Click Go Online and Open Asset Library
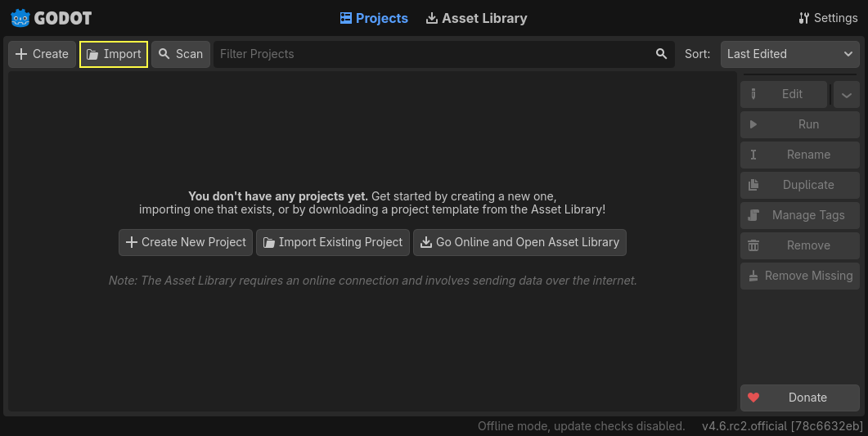This screenshot has width=868, height=436. click(x=519, y=242)
